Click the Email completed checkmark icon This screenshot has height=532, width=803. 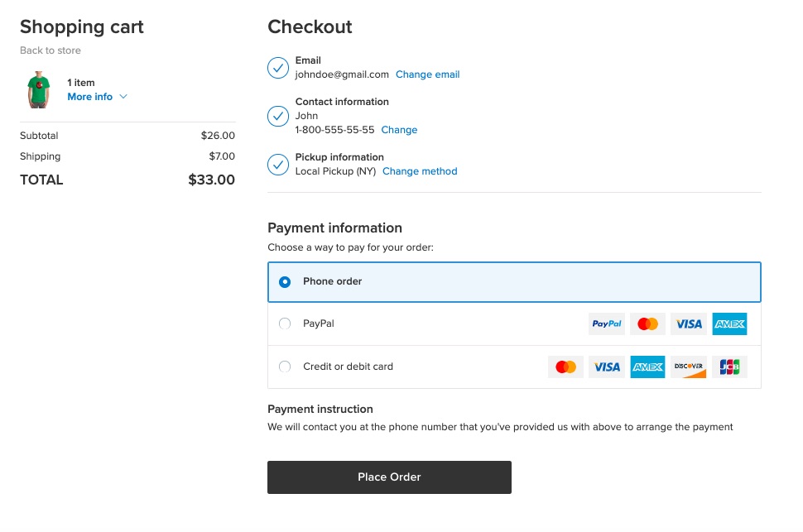[278, 68]
